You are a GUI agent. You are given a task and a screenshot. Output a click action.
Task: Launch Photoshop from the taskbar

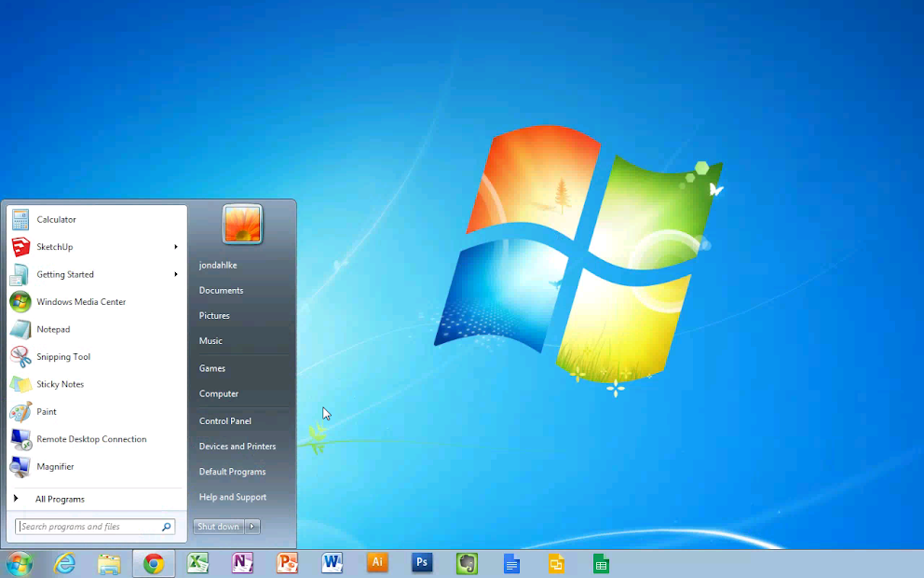click(x=421, y=563)
